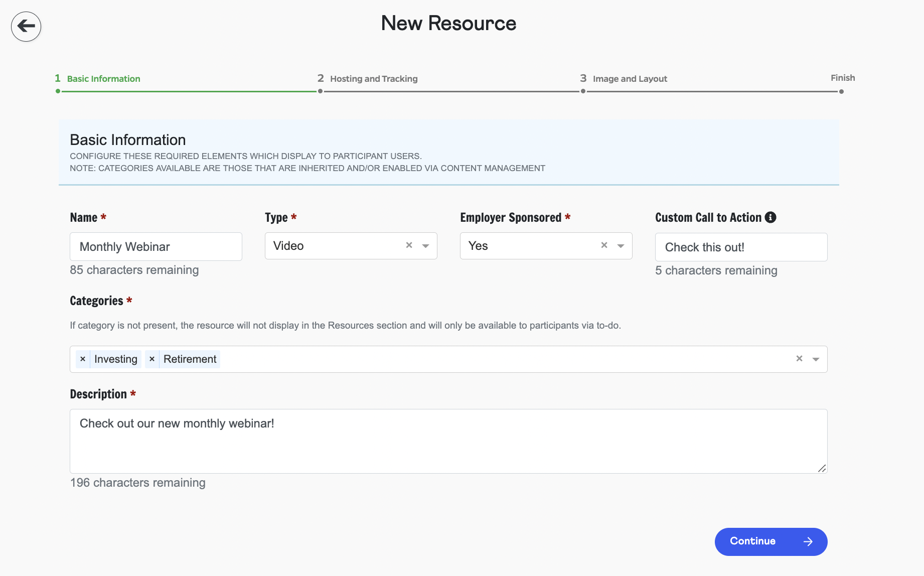Image resolution: width=924 pixels, height=576 pixels.
Task: Focus the Custom Call to Action field
Action: (x=740, y=247)
